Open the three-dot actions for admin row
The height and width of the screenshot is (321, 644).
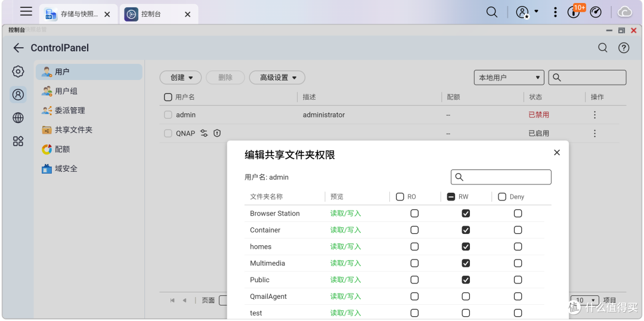[x=595, y=115]
